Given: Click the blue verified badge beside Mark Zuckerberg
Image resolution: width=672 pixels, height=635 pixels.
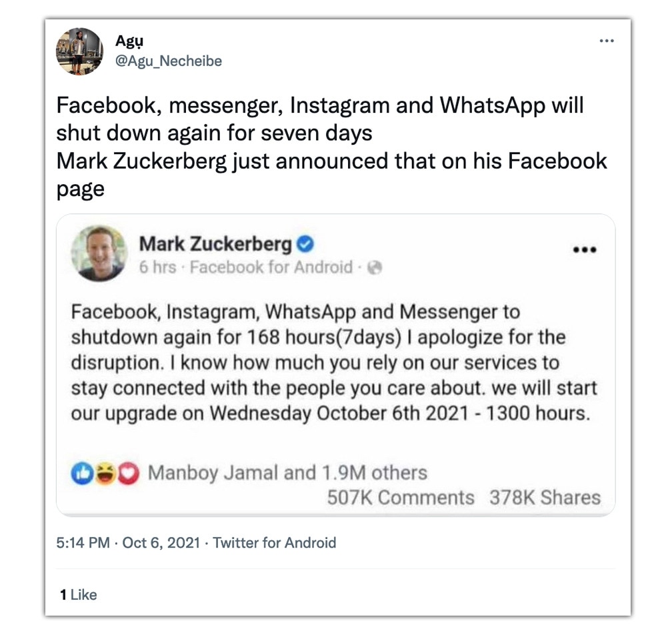Looking at the screenshot, I should point(305,244).
